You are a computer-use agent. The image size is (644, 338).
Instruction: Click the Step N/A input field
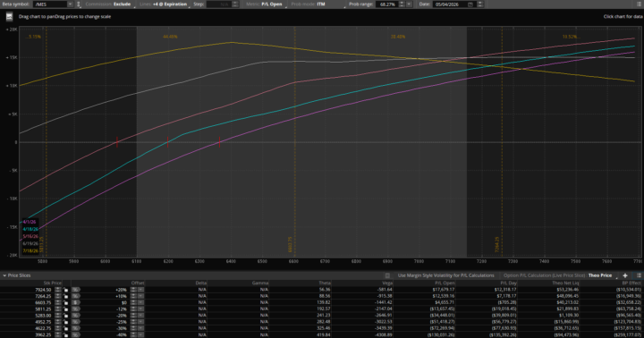[x=219, y=4]
